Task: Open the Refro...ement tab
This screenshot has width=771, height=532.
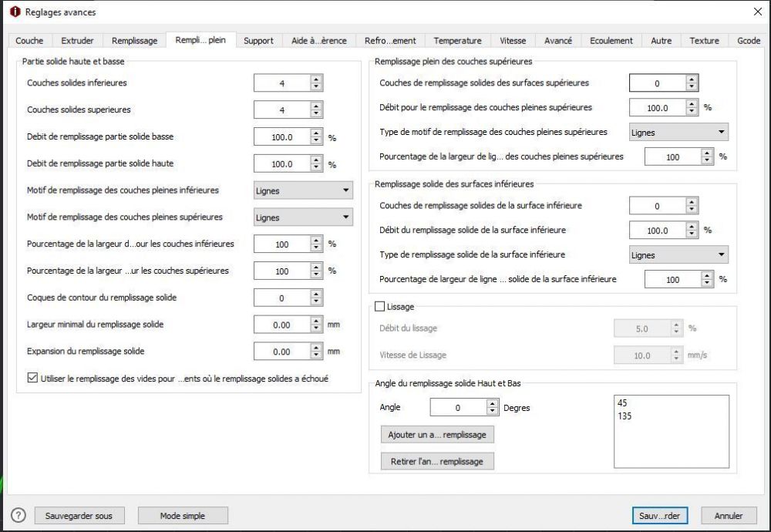Action: click(390, 40)
